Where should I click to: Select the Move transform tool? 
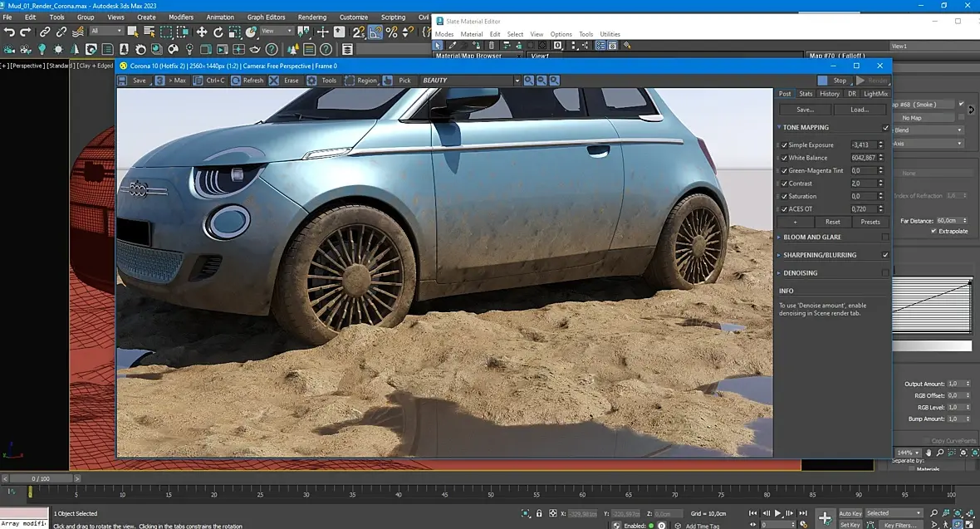coord(202,32)
